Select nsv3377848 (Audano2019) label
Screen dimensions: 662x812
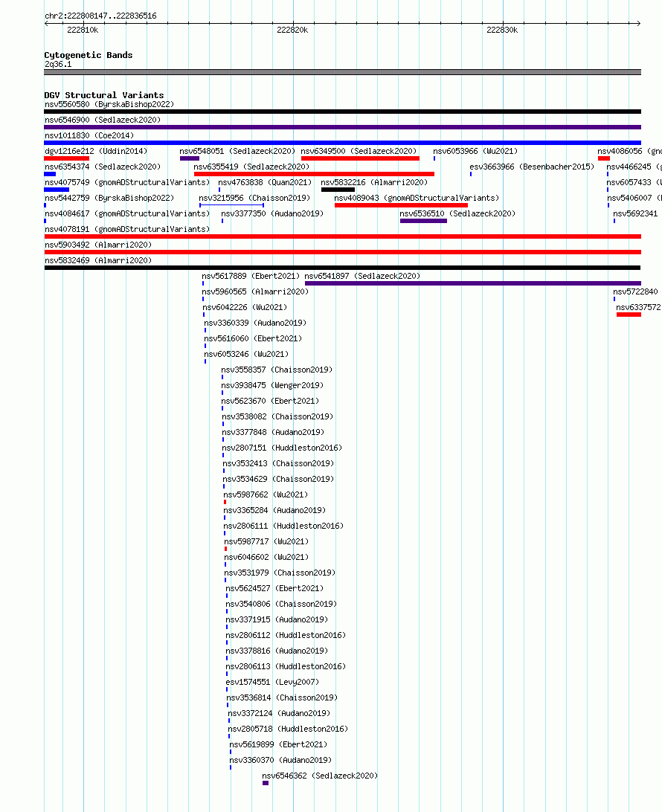[274, 432]
